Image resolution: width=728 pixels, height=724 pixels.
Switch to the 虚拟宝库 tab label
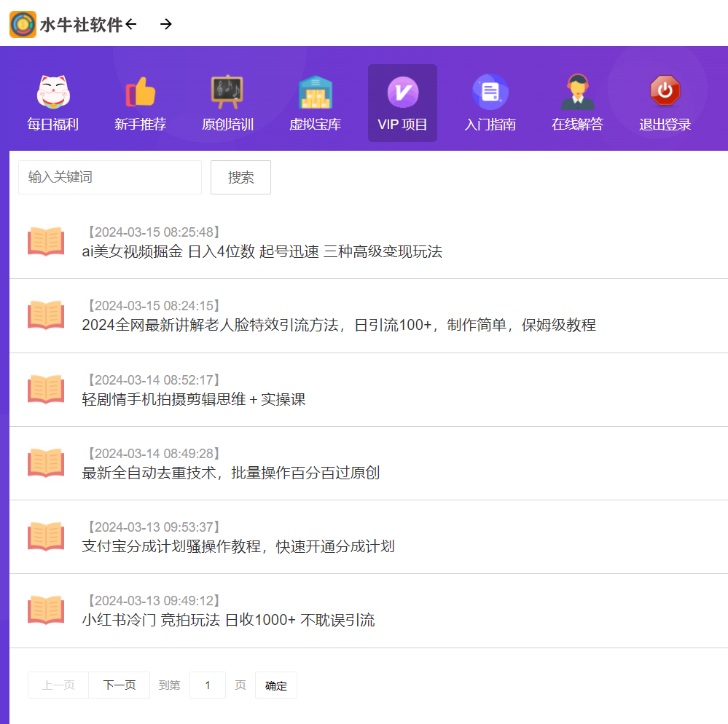[316, 125]
